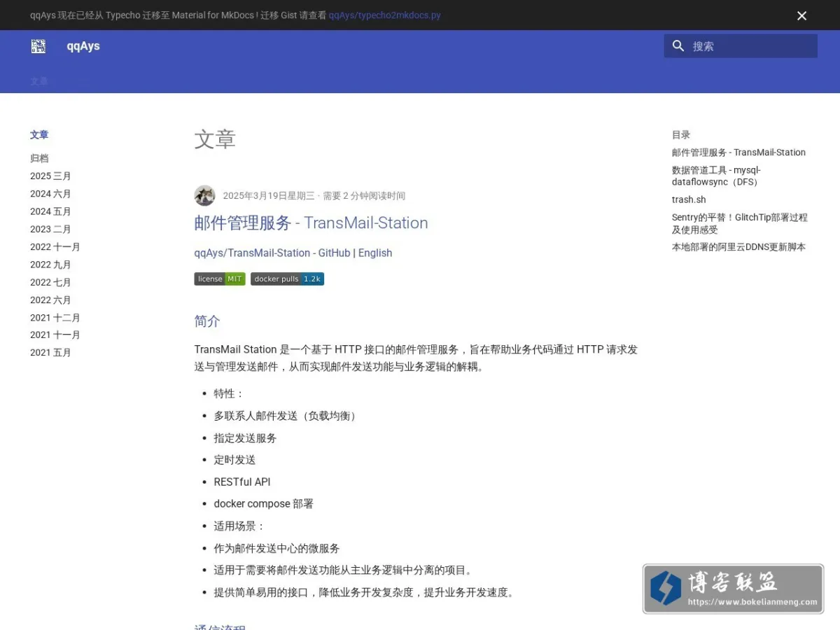Click the list item docker compose 部署

click(x=264, y=503)
